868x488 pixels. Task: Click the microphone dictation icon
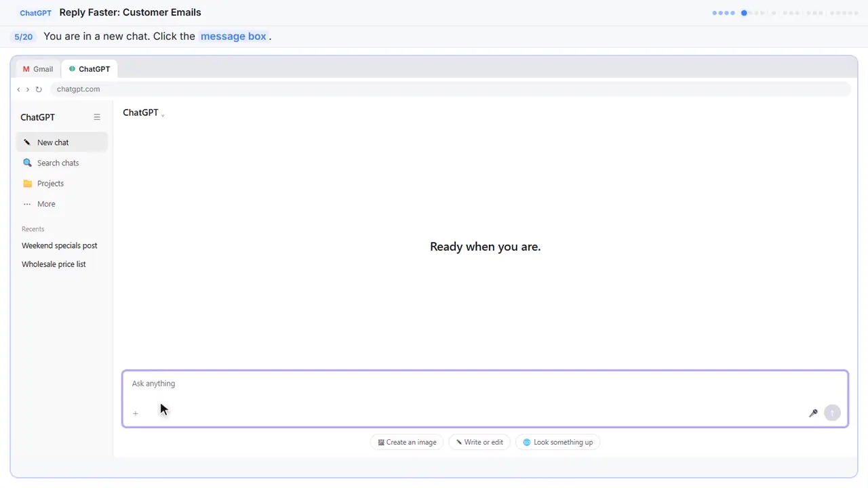point(813,413)
